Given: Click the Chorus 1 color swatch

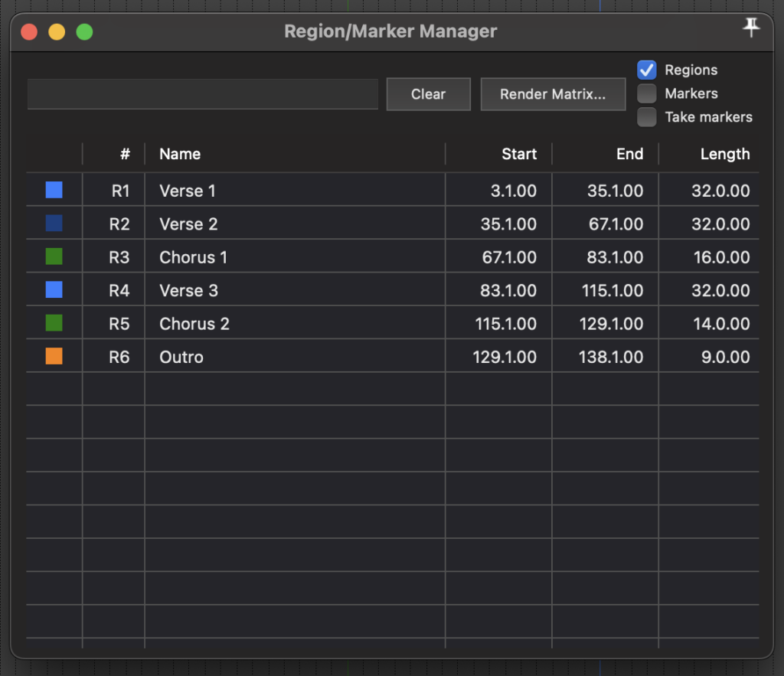Looking at the screenshot, I should 54,256.
